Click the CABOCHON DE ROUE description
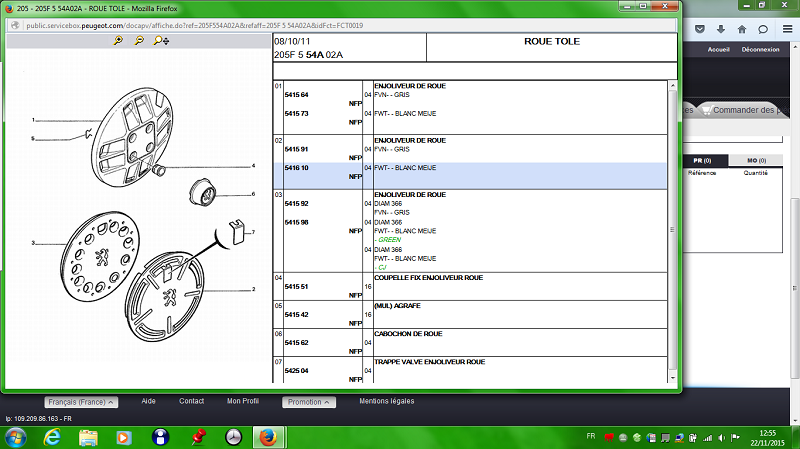The image size is (800, 449). pos(408,334)
